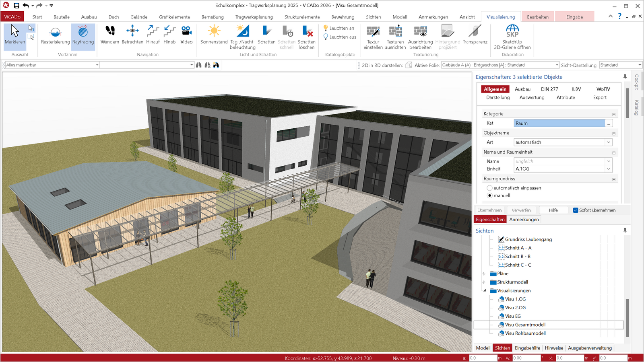This screenshot has height=362, width=644.
Task: Click the Rasterisierung icon
Action: click(x=55, y=35)
